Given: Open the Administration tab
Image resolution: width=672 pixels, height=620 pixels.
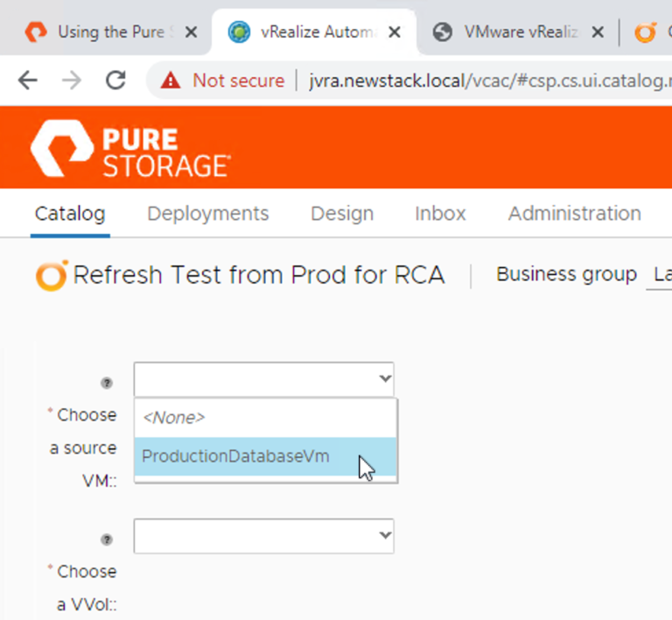Looking at the screenshot, I should tap(574, 214).
